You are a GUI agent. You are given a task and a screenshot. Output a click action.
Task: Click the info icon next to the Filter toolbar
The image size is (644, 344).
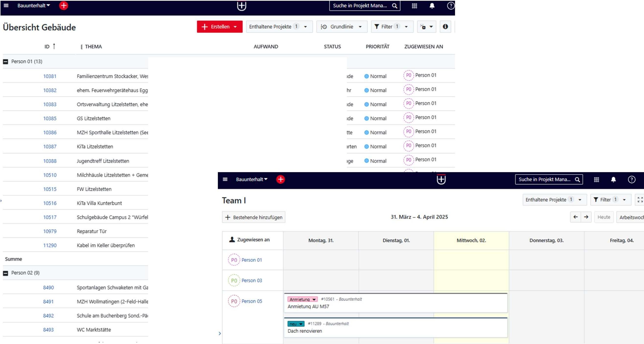tap(445, 26)
